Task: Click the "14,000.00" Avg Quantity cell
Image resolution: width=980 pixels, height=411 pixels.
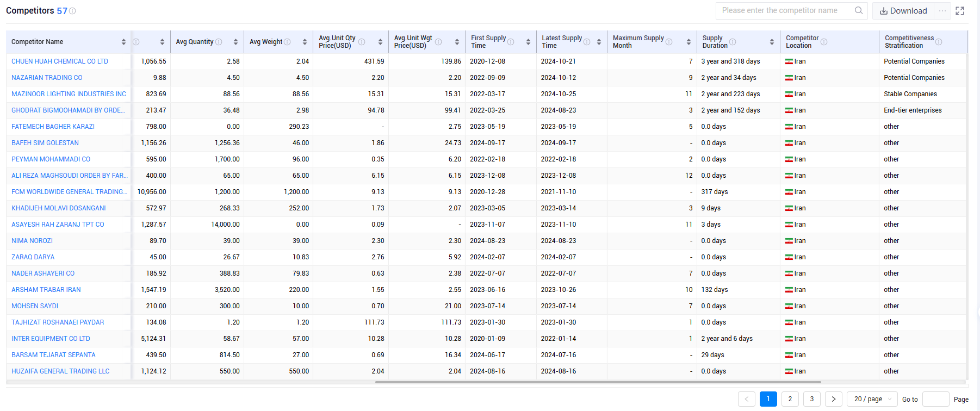Action: [x=225, y=225]
